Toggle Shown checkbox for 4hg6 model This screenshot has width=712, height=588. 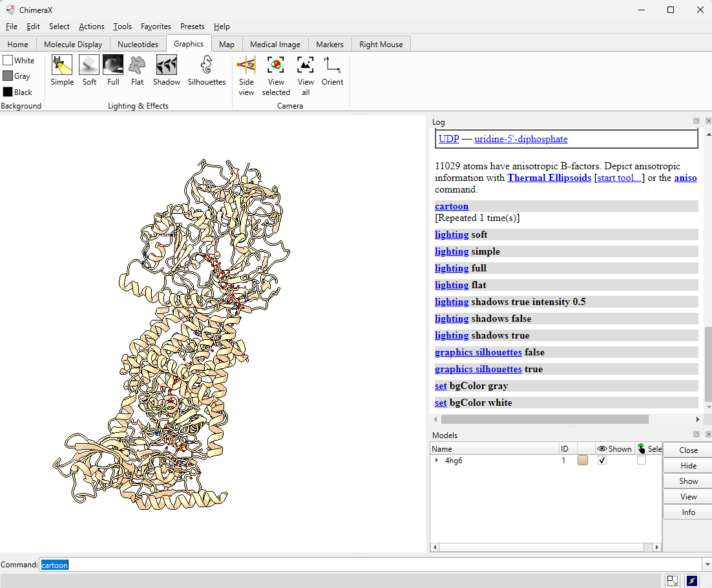pyautogui.click(x=602, y=461)
